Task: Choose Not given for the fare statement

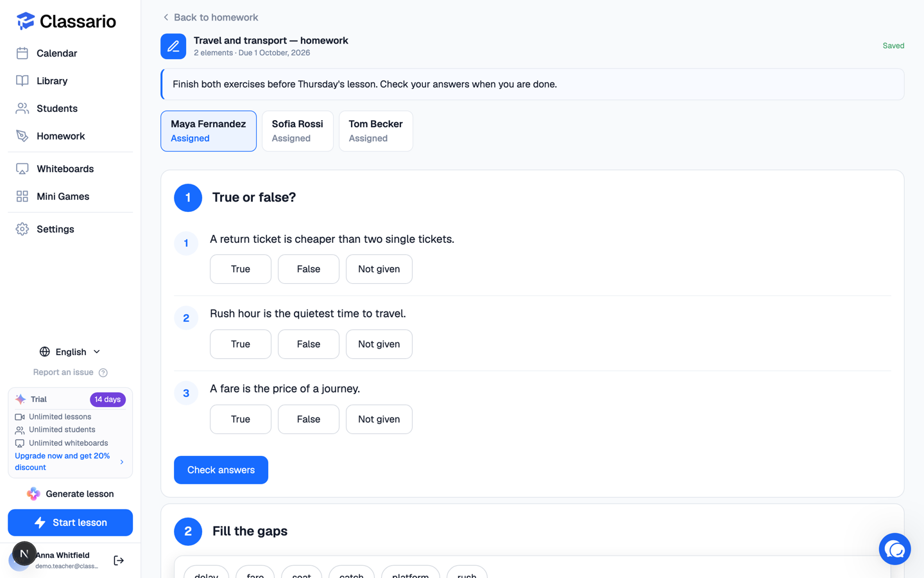Action: pyautogui.click(x=379, y=419)
